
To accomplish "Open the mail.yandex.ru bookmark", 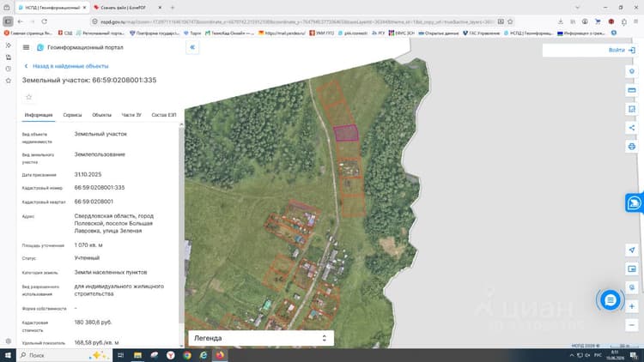I will (283, 33).
